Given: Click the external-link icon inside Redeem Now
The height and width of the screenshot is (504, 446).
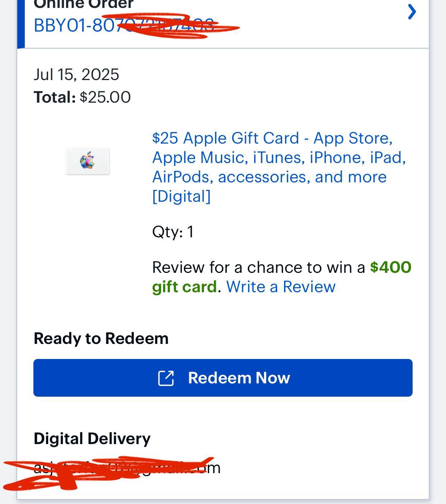Looking at the screenshot, I should pyautogui.click(x=166, y=378).
